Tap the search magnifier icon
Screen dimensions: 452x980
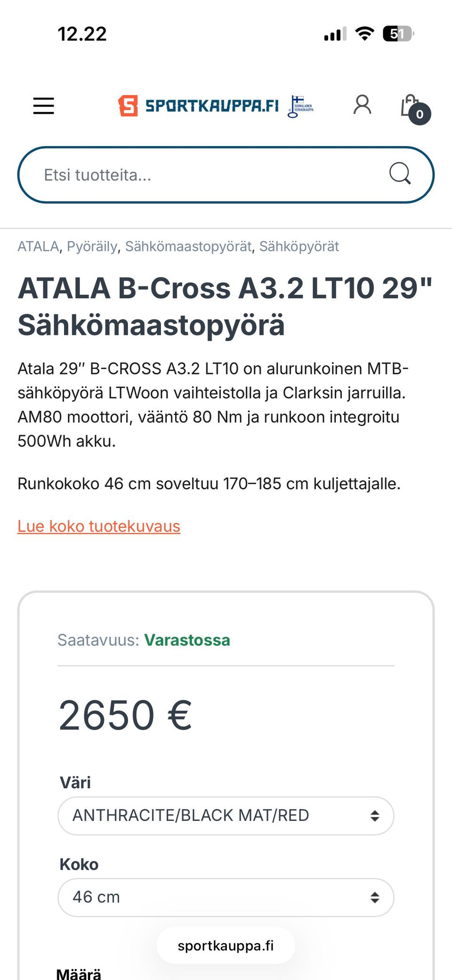pos(400,174)
